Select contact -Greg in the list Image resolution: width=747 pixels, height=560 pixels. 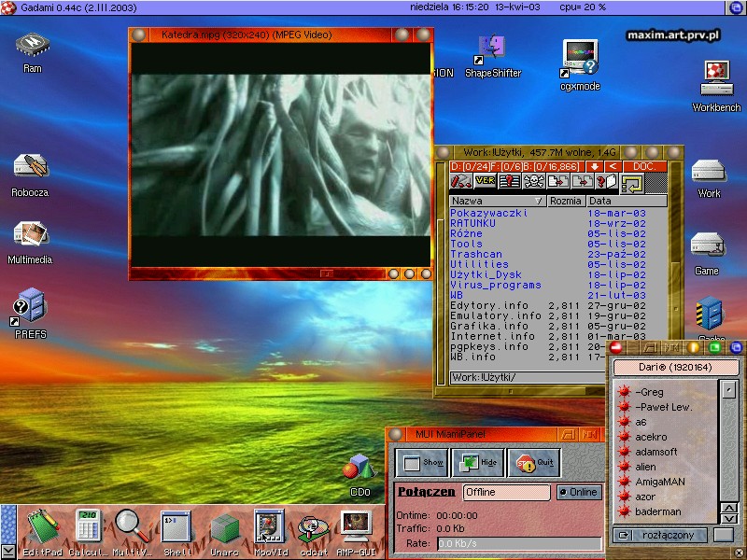coord(666,392)
